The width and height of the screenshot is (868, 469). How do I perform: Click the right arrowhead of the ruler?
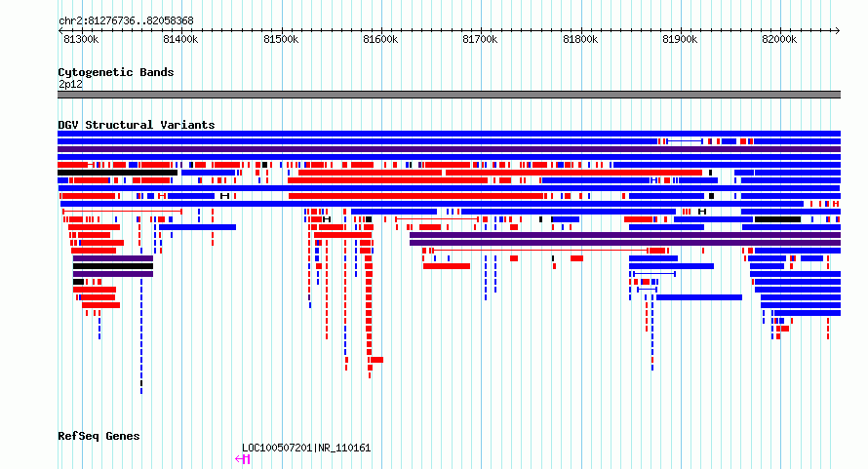click(838, 31)
